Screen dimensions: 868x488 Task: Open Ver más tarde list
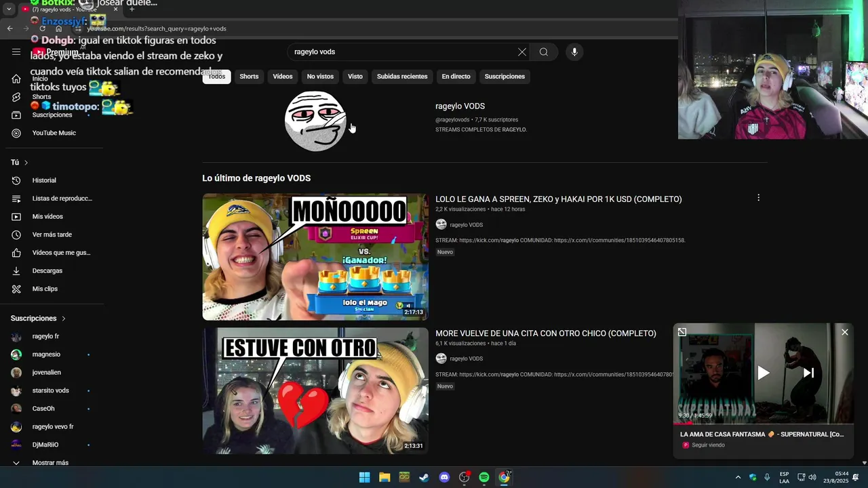tap(52, 235)
